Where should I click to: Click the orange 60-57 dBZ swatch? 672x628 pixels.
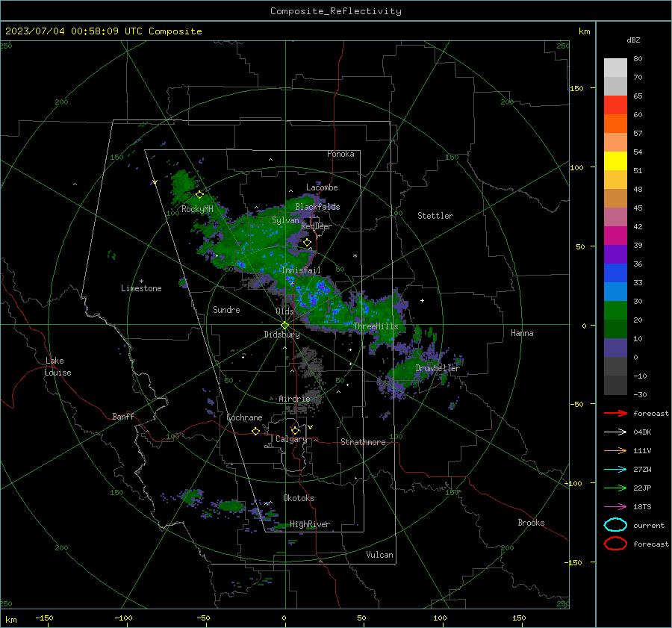(615, 124)
